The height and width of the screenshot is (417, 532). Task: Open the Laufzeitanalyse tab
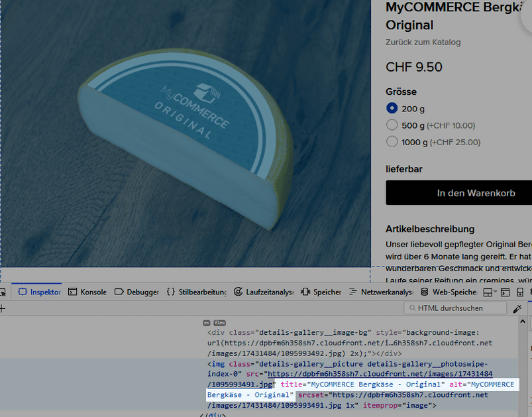coord(264,292)
